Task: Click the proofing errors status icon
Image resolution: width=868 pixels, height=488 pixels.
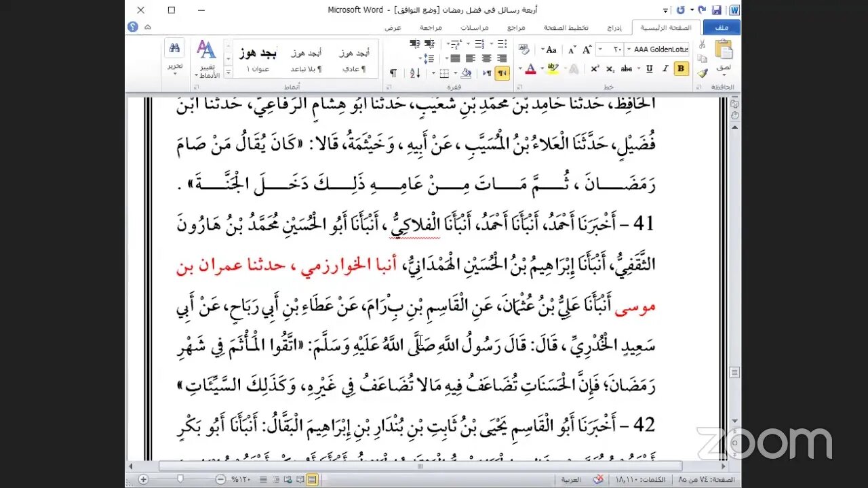Action: point(598,479)
